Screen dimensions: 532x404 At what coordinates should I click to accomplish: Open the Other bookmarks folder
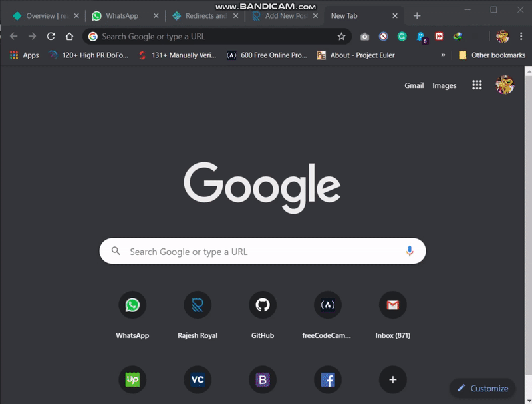[x=491, y=55]
